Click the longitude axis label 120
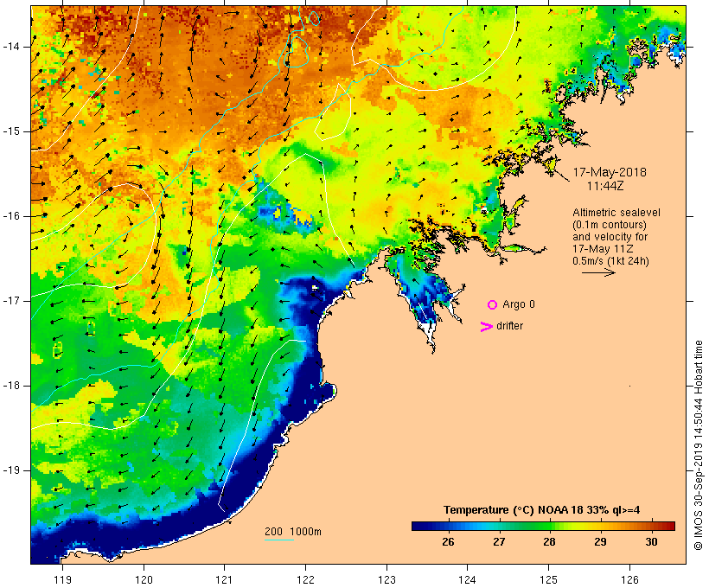The width and height of the screenshot is (709, 588). pos(144,579)
